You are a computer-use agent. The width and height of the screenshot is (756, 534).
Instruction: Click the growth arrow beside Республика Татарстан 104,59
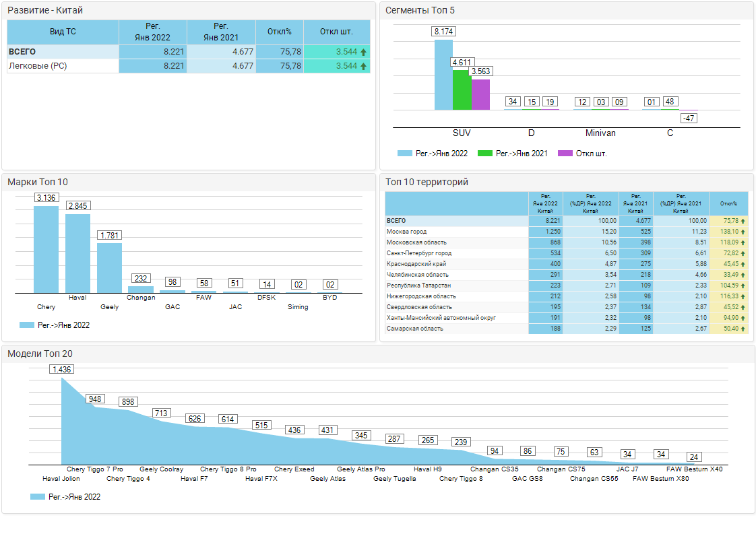pyautogui.click(x=743, y=286)
